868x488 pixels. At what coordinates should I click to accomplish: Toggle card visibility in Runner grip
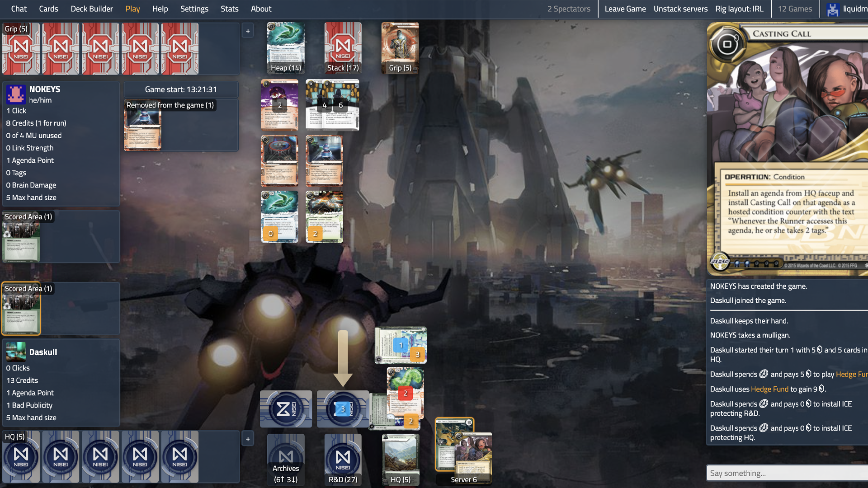(x=247, y=30)
